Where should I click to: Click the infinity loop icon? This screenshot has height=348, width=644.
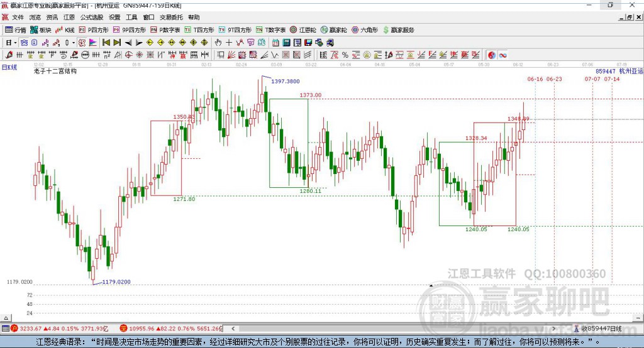pos(502,55)
